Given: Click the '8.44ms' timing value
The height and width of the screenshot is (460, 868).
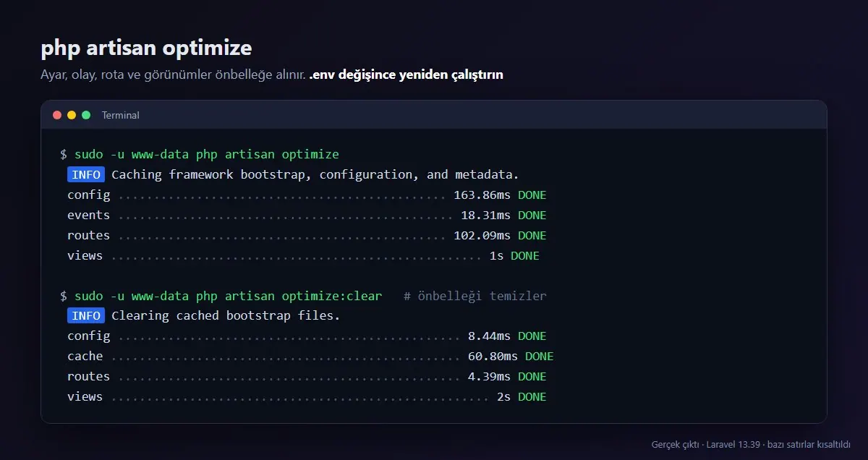Looking at the screenshot, I should (x=489, y=336).
